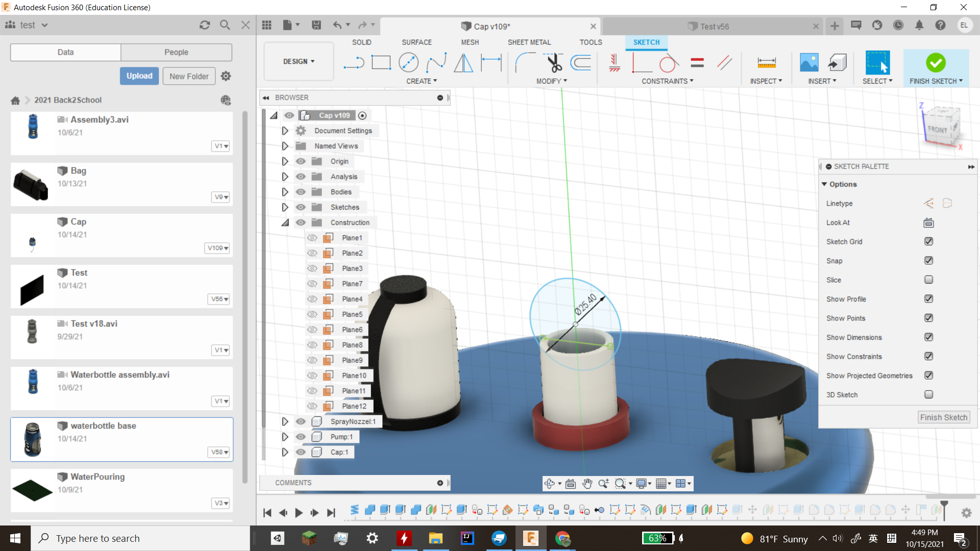Enable the Slice option
Viewport: 980px width, 551px height.
click(x=928, y=280)
